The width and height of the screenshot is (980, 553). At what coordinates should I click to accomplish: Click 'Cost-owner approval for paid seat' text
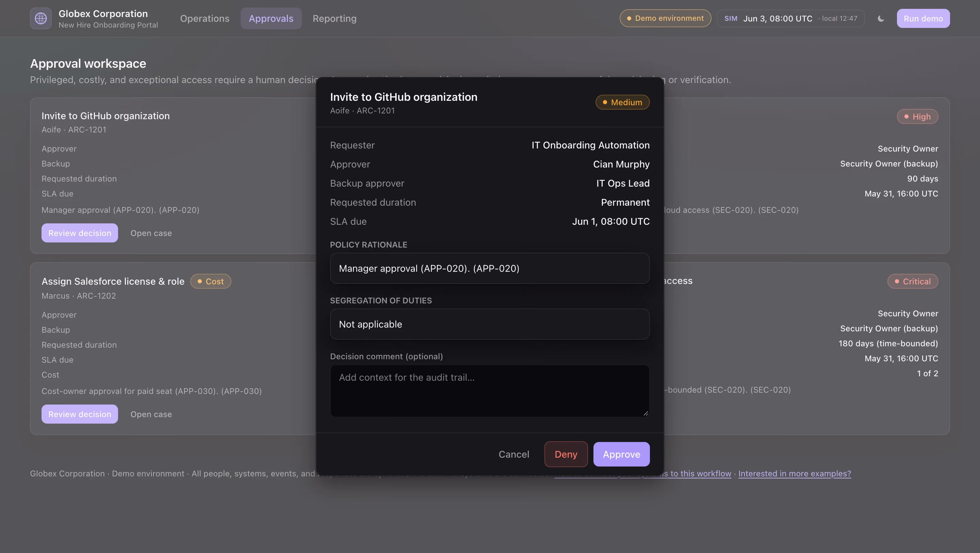151,391
